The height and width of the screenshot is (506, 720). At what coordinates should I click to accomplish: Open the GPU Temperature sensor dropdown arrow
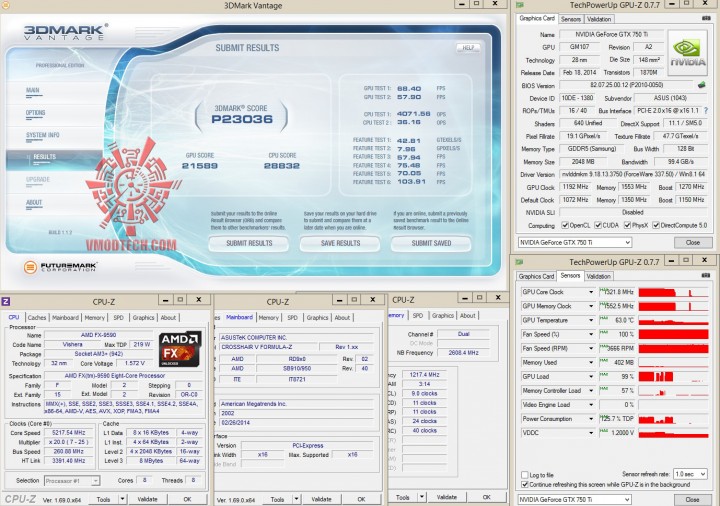tap(591, 320)
